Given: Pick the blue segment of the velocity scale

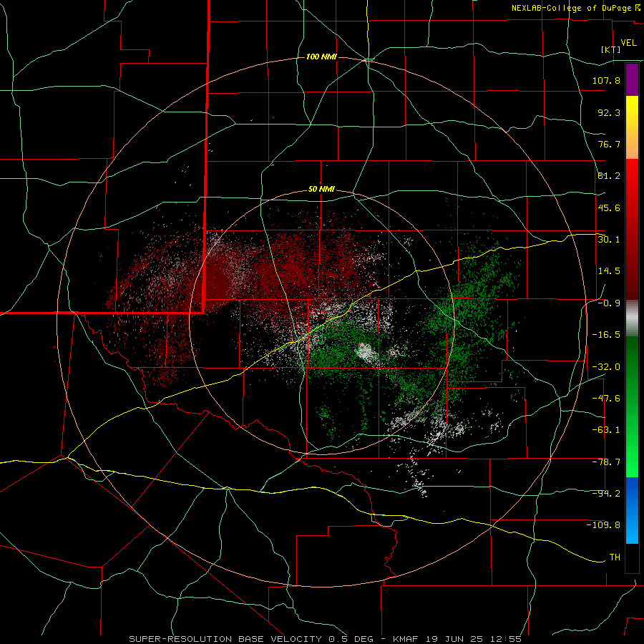Looking at the screenshot, I should tap(632, 510).
